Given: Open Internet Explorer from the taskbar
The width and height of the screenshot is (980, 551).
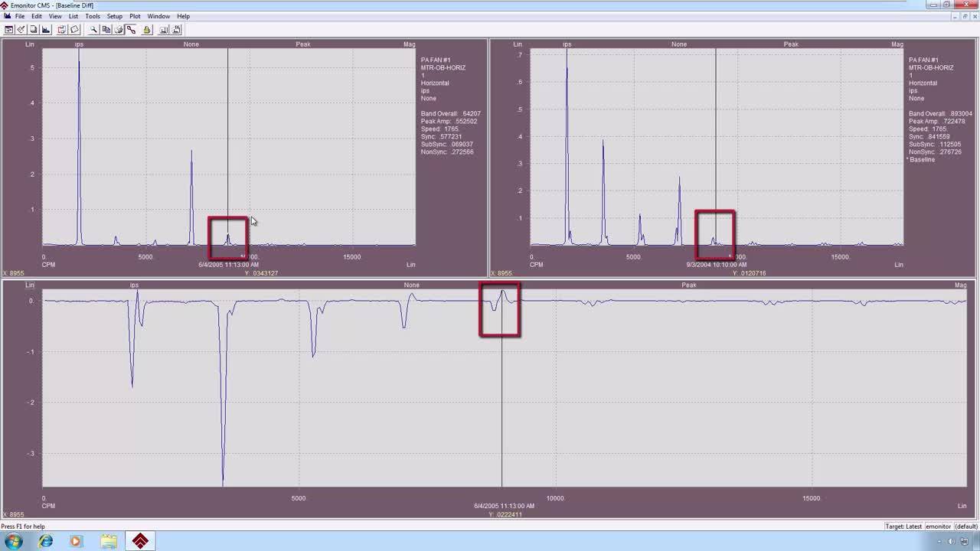Looking at the screenshot, I should point(46,541).
